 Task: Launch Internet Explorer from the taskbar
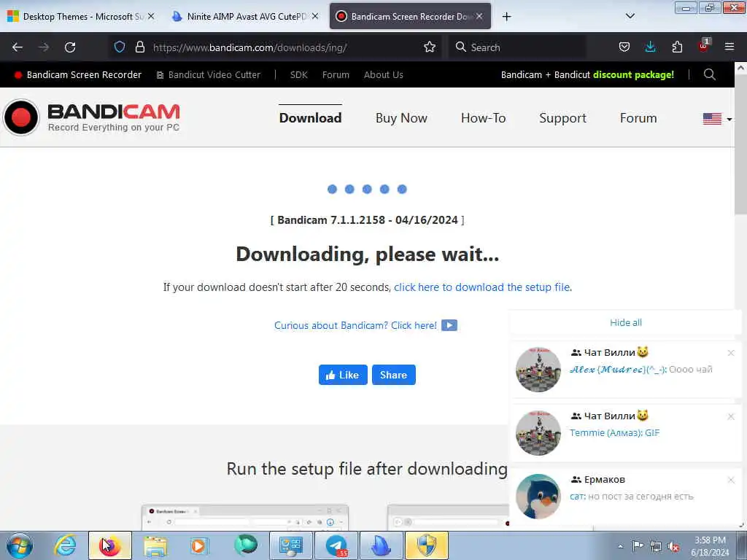coord(65,545)
